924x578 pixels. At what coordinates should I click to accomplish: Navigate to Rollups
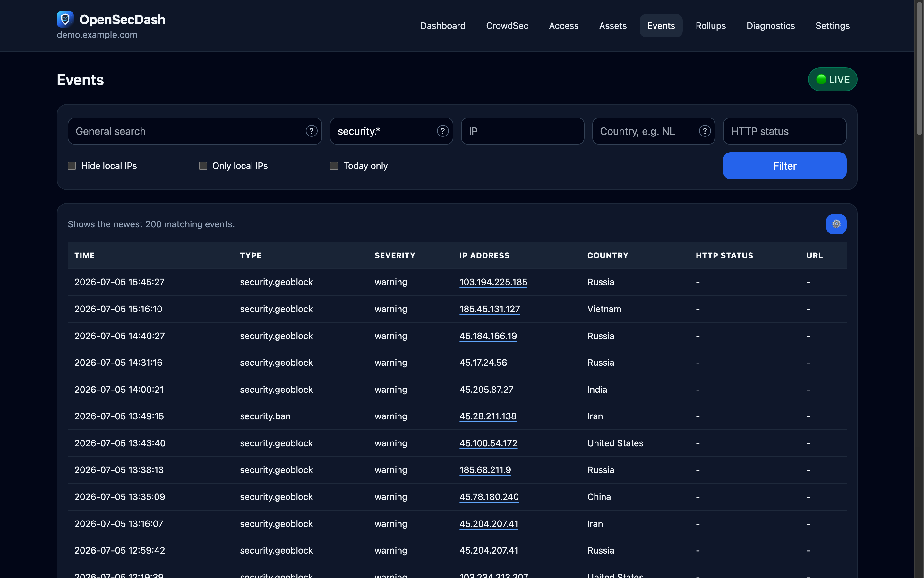coord(711,26)
